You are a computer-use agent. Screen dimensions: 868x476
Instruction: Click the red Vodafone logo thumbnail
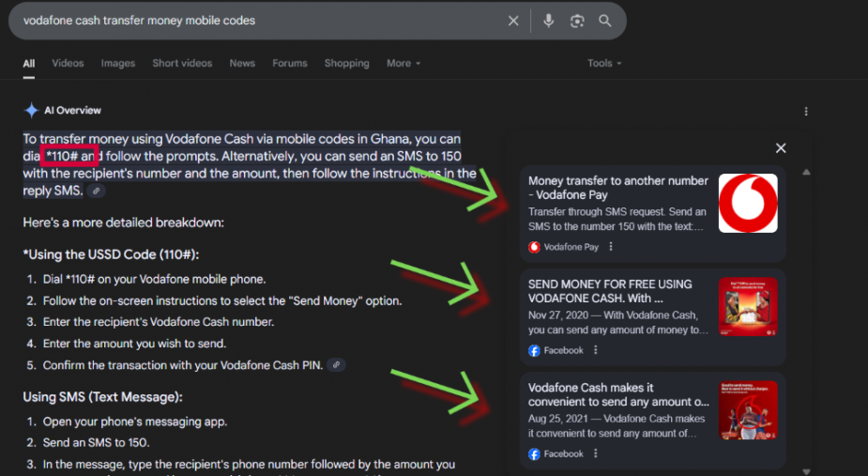click(x=748, y=204)
